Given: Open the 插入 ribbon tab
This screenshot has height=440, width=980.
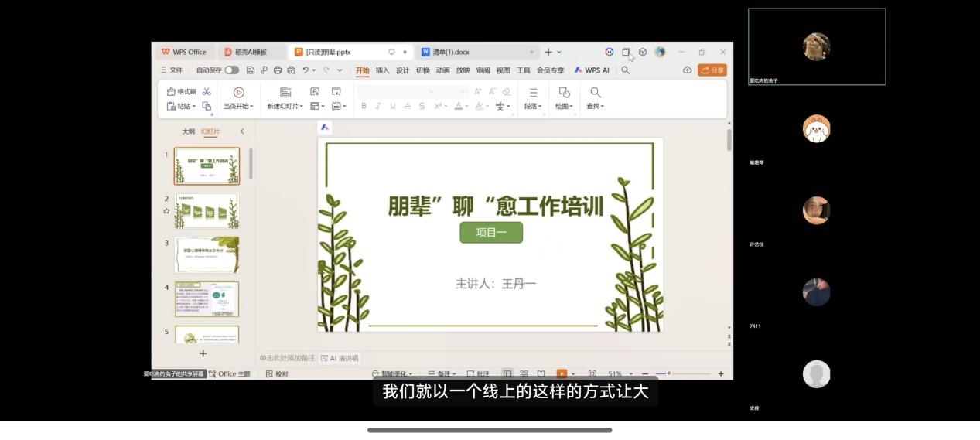Looking at the screenshot, I should point(382,70).
